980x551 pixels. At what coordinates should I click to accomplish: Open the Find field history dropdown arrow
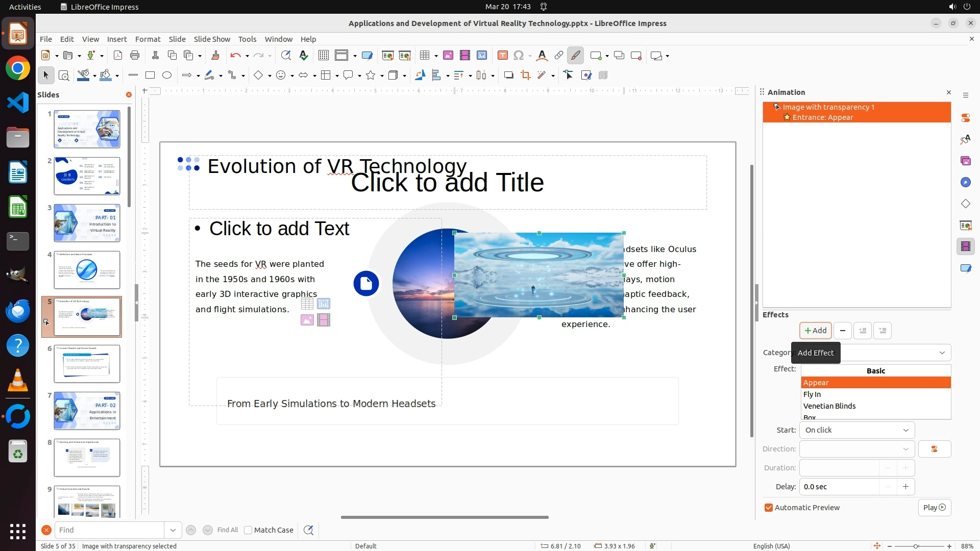173,530
